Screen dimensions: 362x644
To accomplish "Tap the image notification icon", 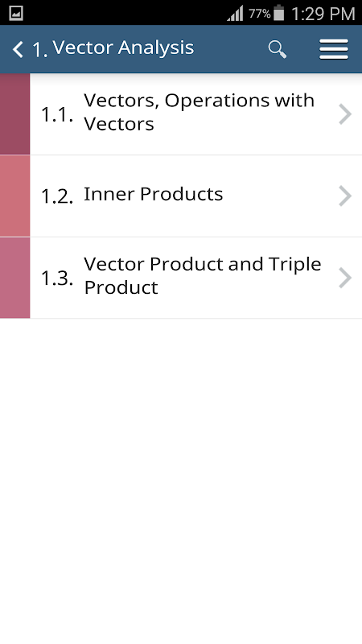I will tap(16, 13).
